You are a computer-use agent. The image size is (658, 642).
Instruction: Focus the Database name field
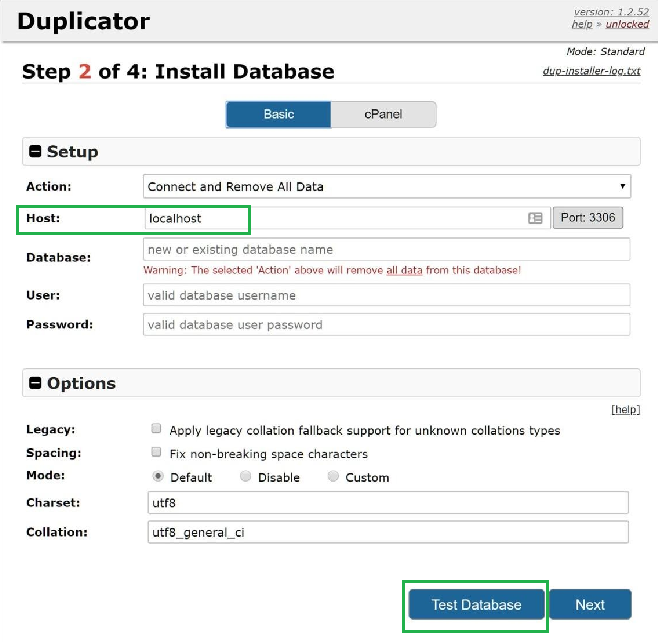pos(386,249)
